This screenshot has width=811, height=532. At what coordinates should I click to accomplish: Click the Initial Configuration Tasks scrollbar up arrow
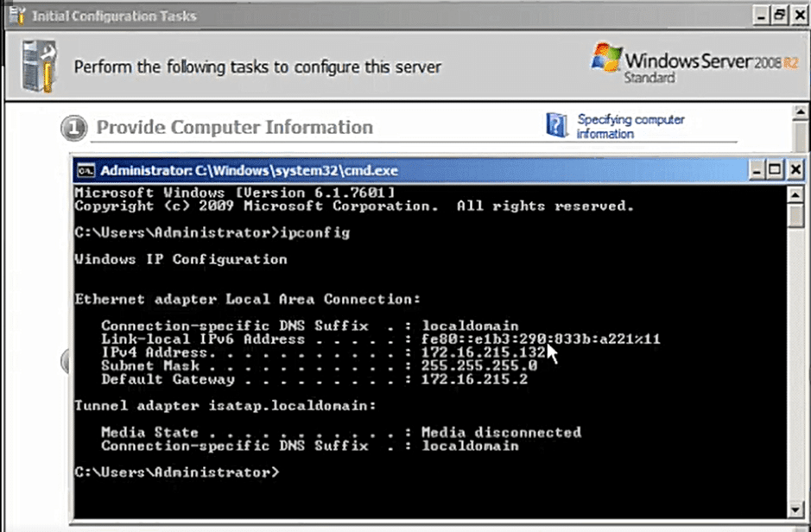coord(800,111)
